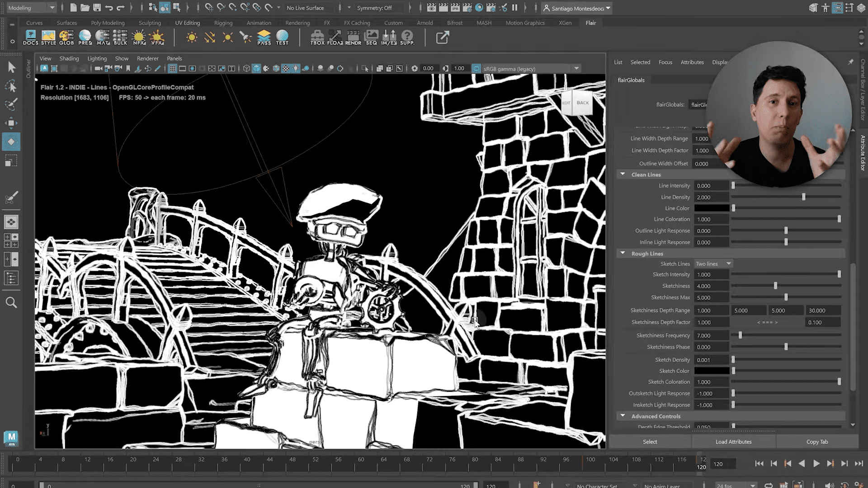Click the MAT shelf icon
Screen dimensions: 868x488
[x=103, y=37]
